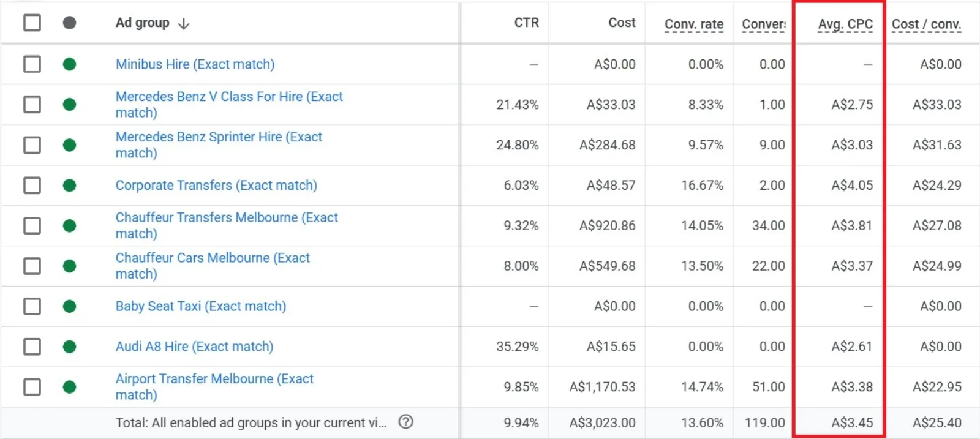This screenshot has height=439, width=980.
Task: Click total cost per conversion A$25.40
Action: (937, 422)
